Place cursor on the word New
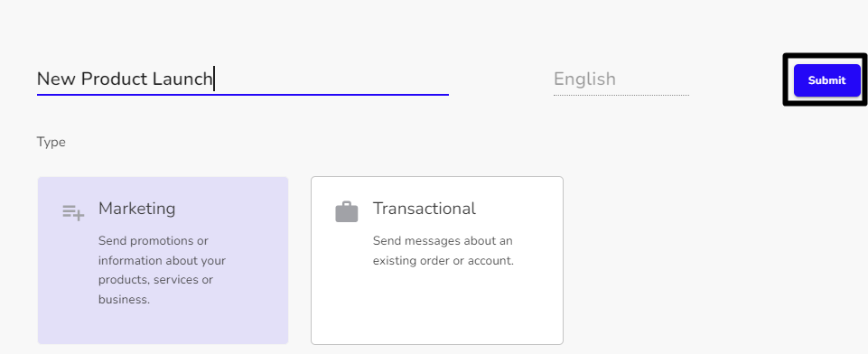The width and height of the screenshot is (868, 354). click(x=57, y=79)
